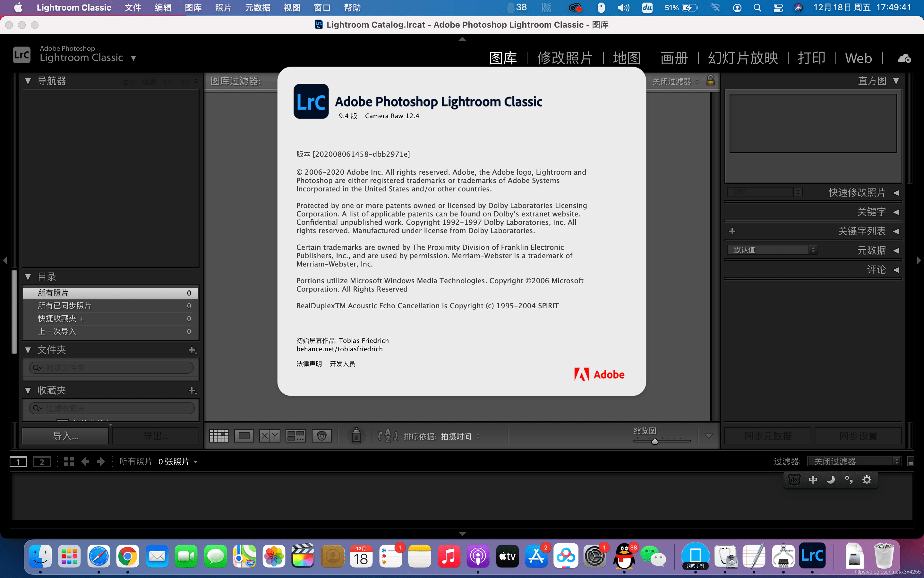Open identity plate dropdown arrow
The image size is (924, 578).
(133, 58)
